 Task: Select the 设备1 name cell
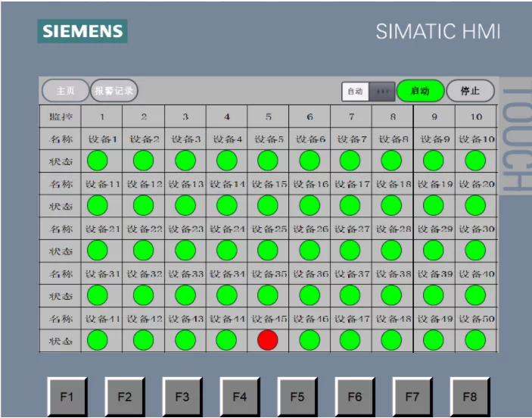(x=102, y=139)
